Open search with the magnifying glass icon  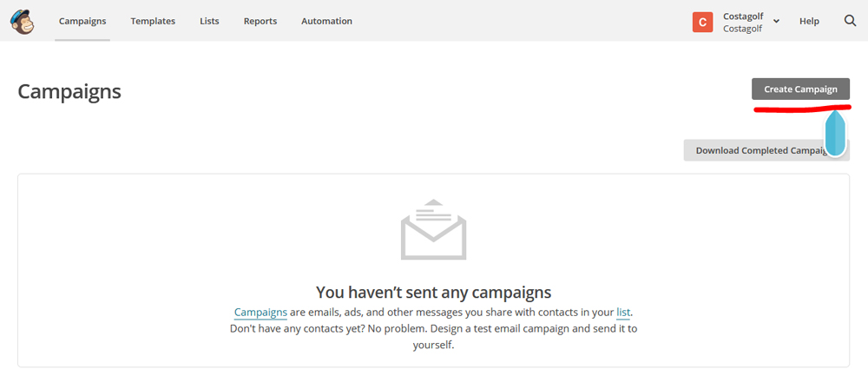coord(850,21)
